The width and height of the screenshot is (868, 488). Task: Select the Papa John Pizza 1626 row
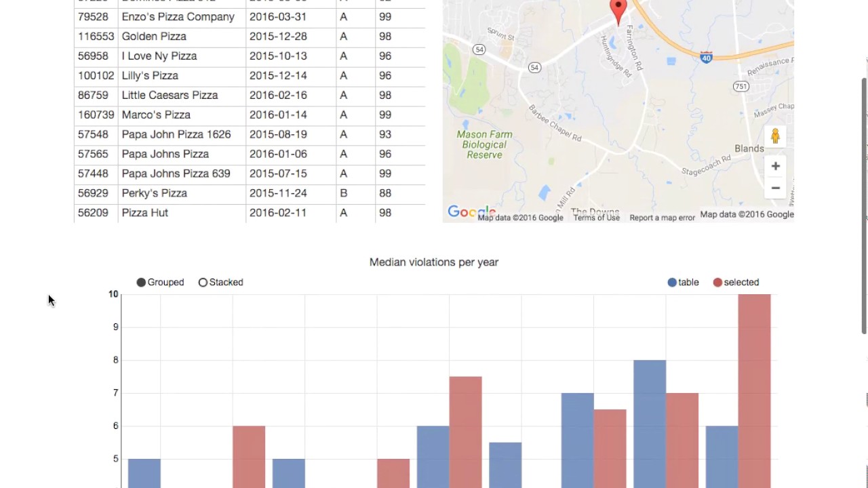pos(250,135)
